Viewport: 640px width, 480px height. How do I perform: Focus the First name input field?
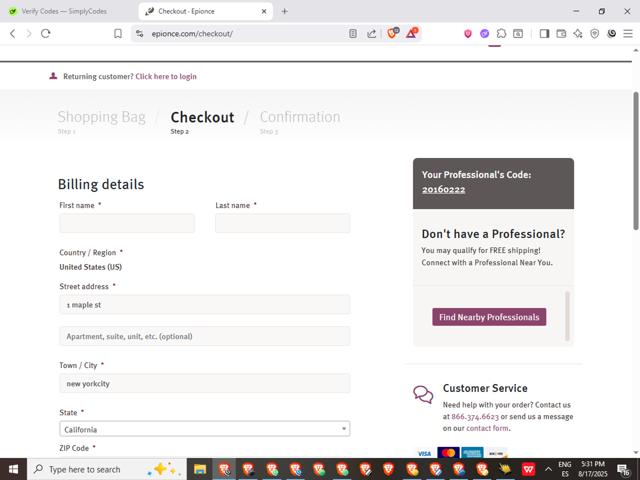(x=127, y=223)
